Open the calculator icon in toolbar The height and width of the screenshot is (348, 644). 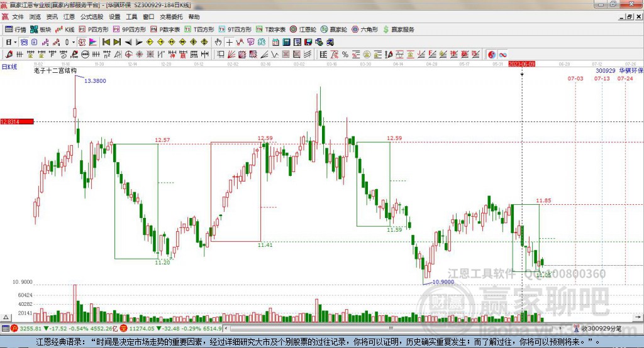(x=286, y=42)
